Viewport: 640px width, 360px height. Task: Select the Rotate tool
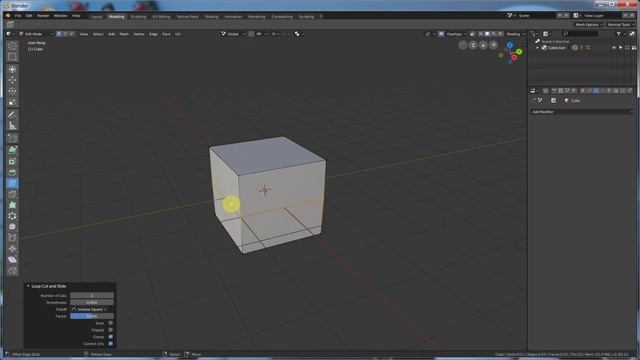coord(12,91)
